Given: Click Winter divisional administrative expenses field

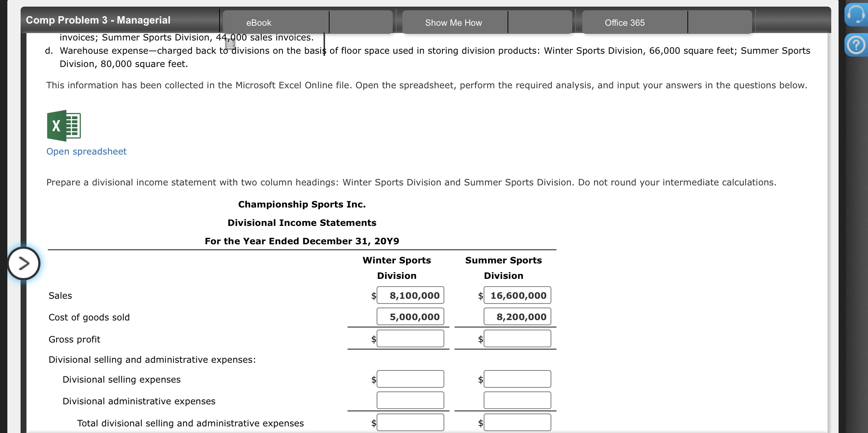Looking at the screenshot, I should pos(410,400).
